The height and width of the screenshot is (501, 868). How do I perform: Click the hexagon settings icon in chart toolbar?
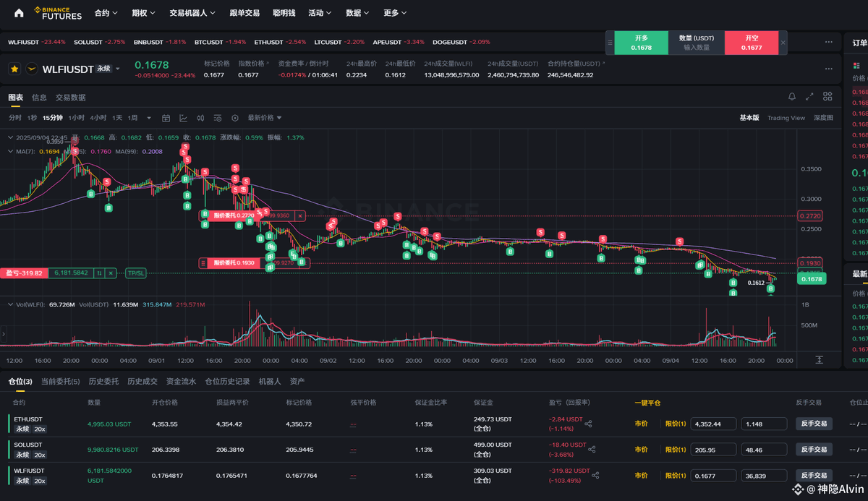(x=235, y=118)
